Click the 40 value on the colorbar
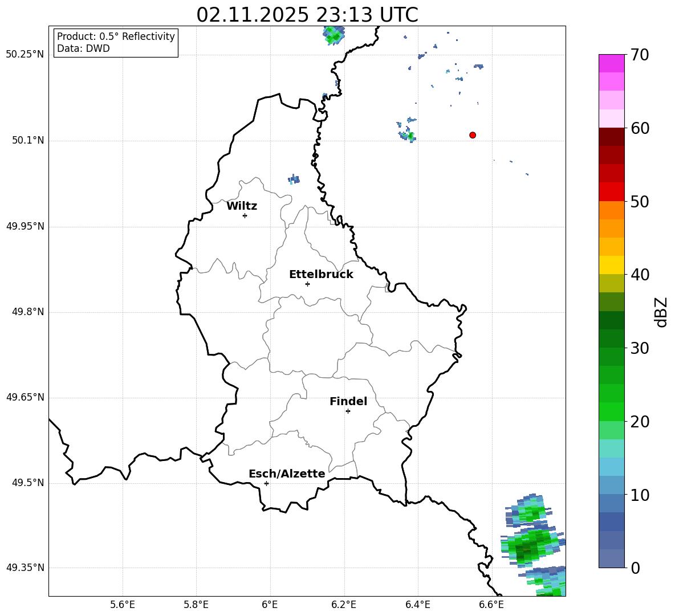Screen dimensions: 675x616 click(639, 275)
